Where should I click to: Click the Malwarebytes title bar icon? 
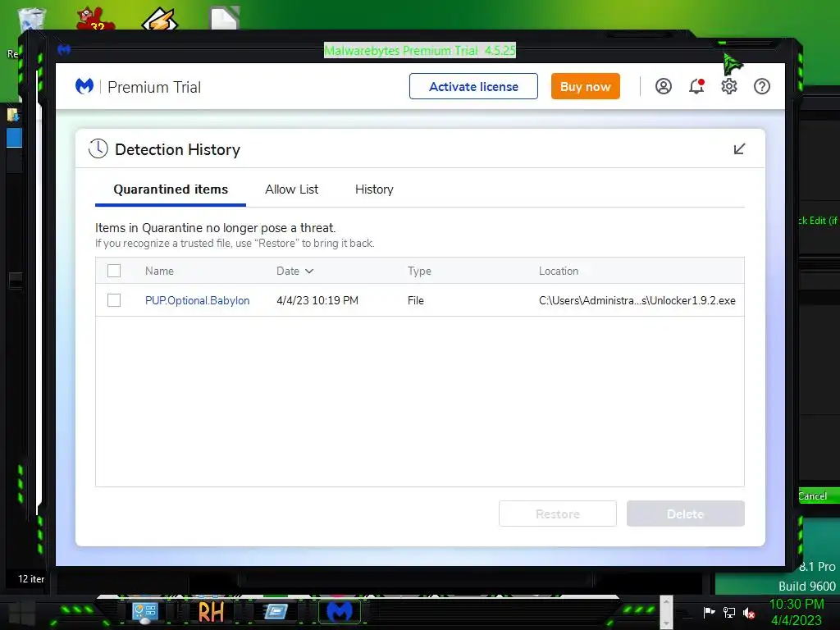(64, 50)
